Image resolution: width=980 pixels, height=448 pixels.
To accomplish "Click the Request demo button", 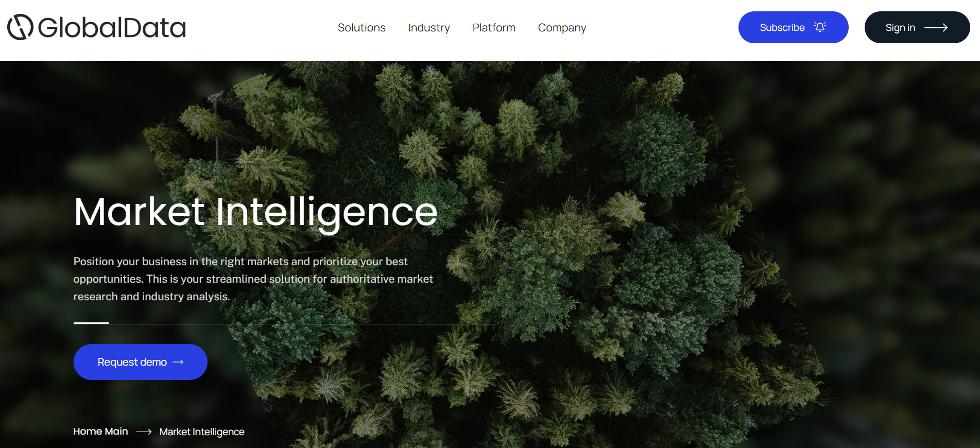I will coord(141,362).
